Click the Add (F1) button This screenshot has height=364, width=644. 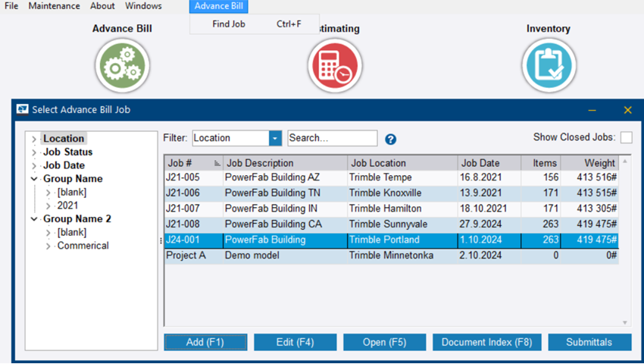point(205,342)
